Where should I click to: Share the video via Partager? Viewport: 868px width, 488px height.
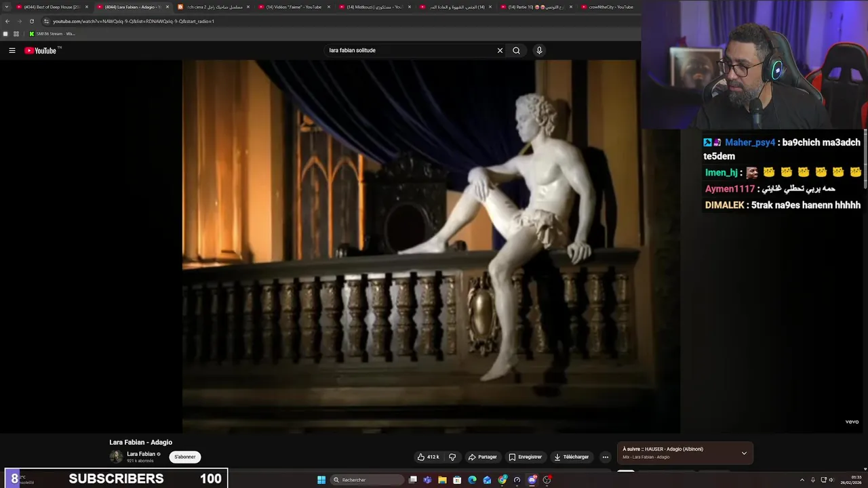pos(483,457)
